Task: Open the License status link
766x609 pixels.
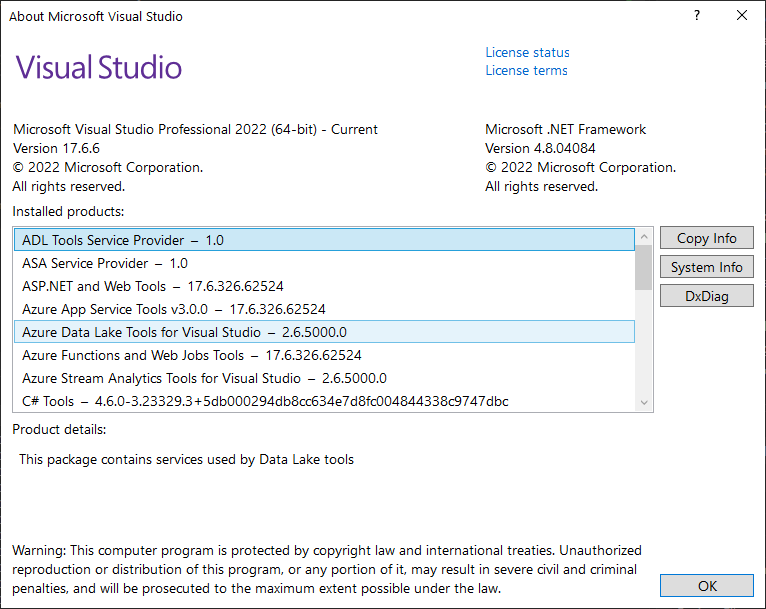Action: (x=527, y=52)
